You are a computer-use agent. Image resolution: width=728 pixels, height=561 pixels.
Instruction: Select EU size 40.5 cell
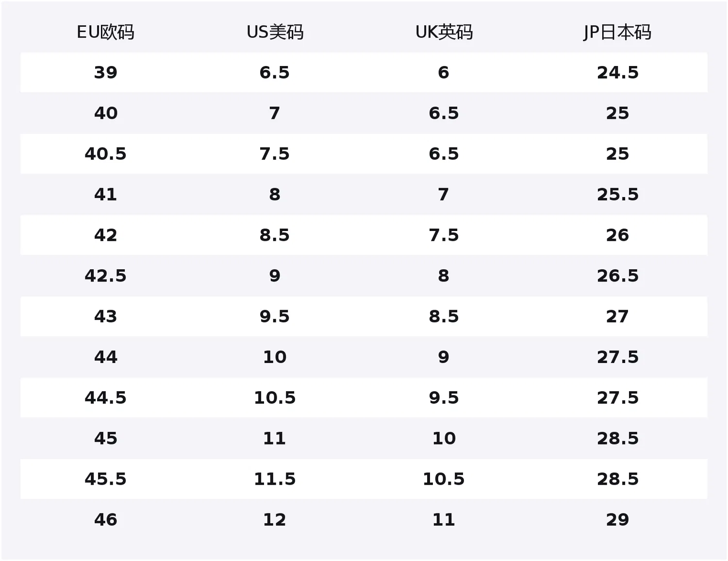pyautogui.click(x=105, y=154)
